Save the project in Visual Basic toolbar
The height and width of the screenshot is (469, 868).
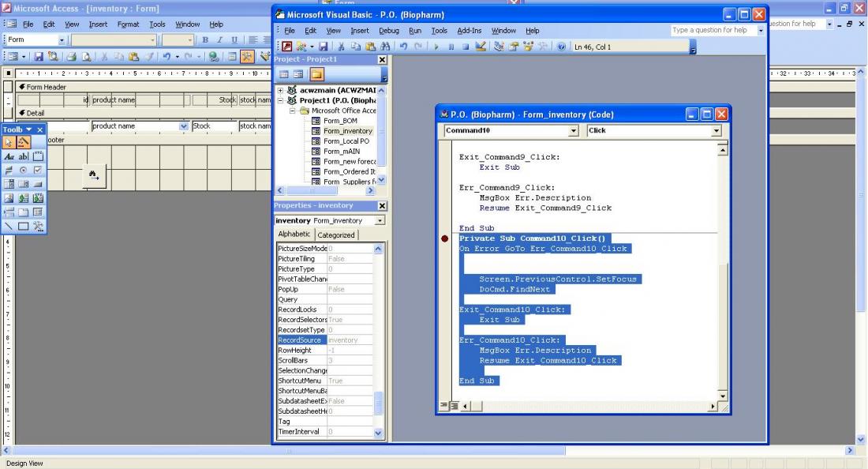[x=324, y=47]
